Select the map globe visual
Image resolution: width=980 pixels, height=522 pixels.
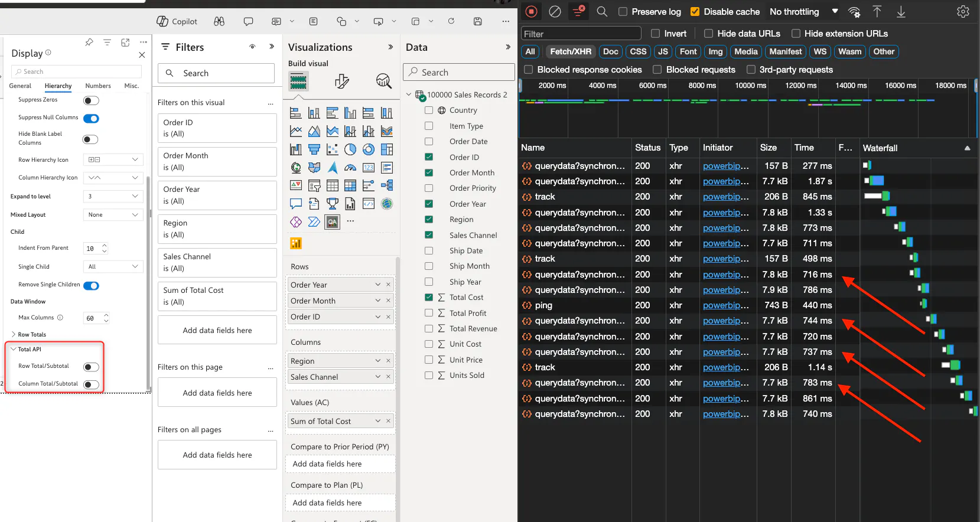[296, 168]
